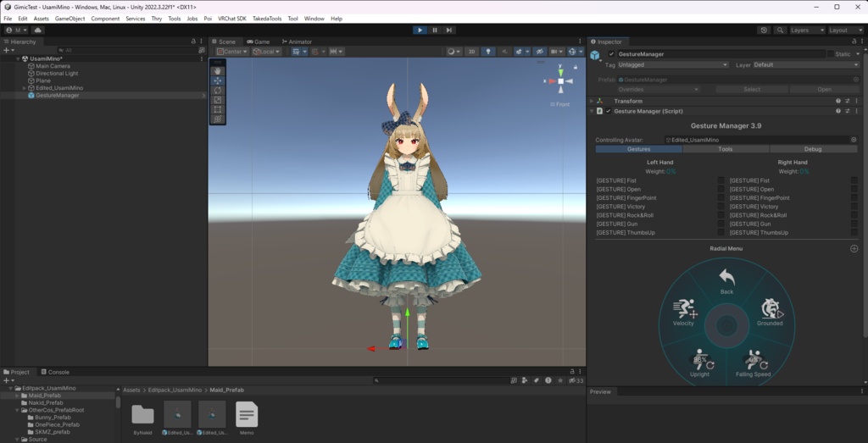Screen dimensions: 868x443
Task: Open the Tools tab in Gesture Manager
Action: pos(726,149)
